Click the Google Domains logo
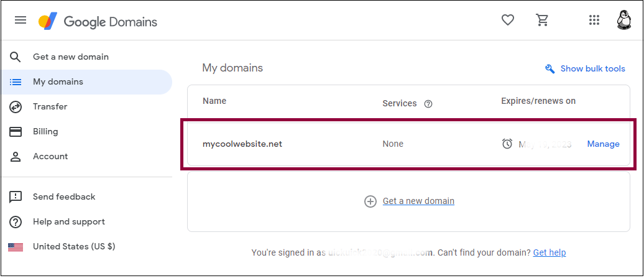 pyautogui.click(x=98, y=21)
